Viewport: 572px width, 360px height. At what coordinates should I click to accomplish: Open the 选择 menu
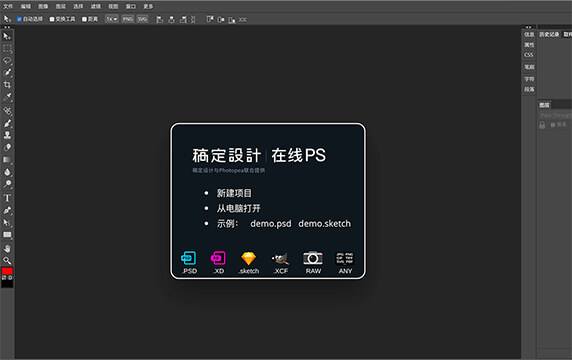click(78, 6)
